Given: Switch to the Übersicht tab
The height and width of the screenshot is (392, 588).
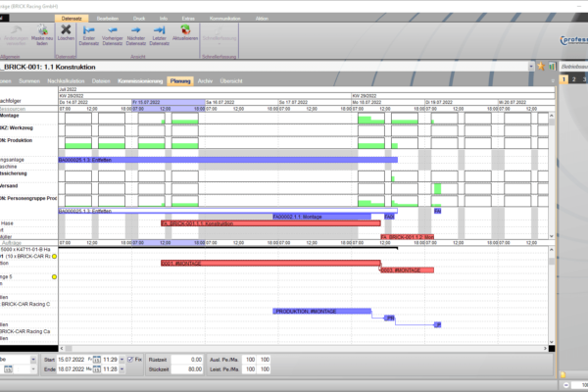Looking at the screenshot, I should pyautogui.click(x=231, y=81).
